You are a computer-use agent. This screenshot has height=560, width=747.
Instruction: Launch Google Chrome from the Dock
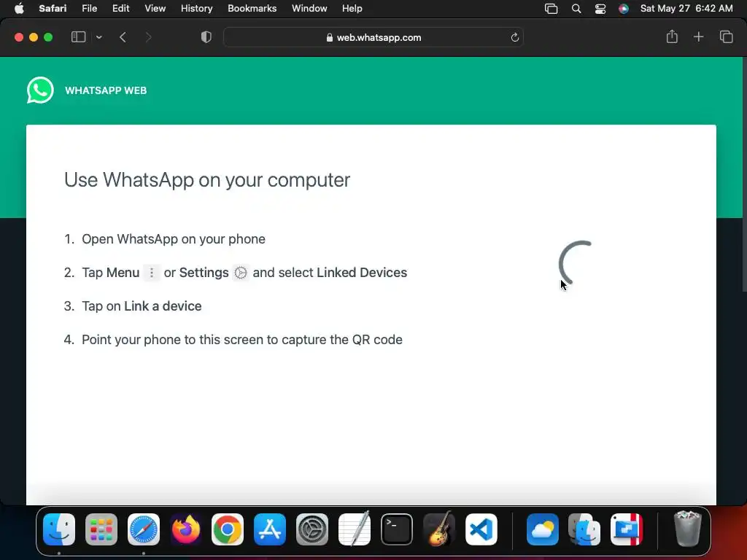[228, 529]
